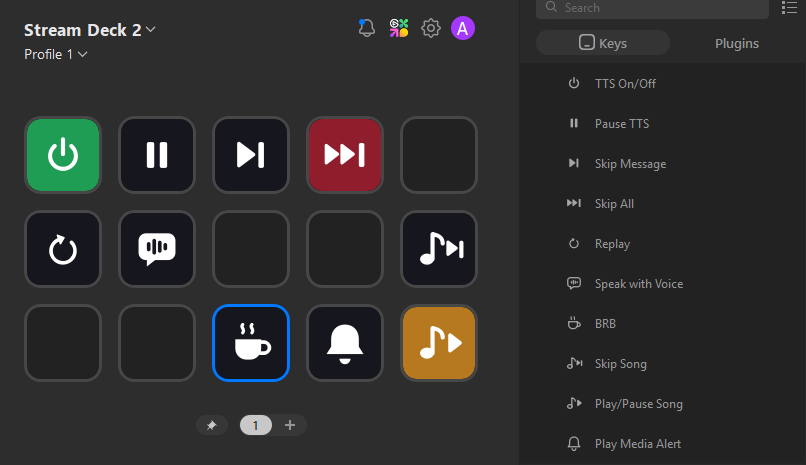Select the Replay key on the grid
The image size is (806, 465).
tap(63, 249)
